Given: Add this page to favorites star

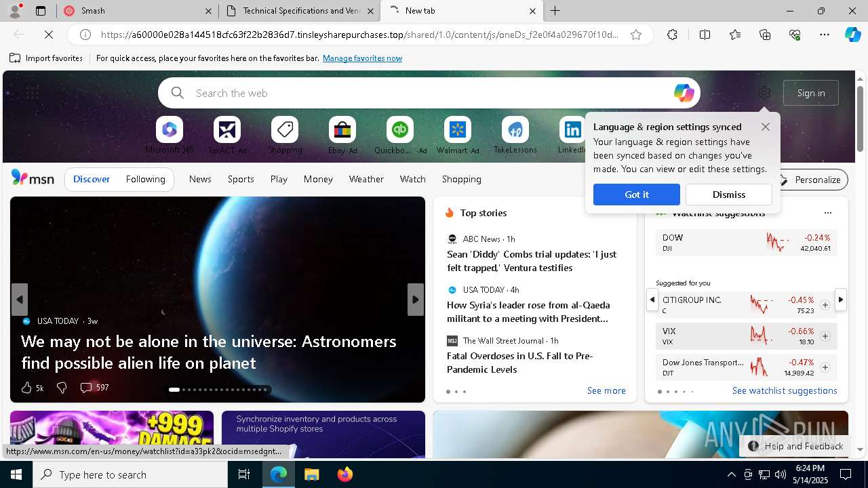Looking at the screenshot, I should [636, 35].
